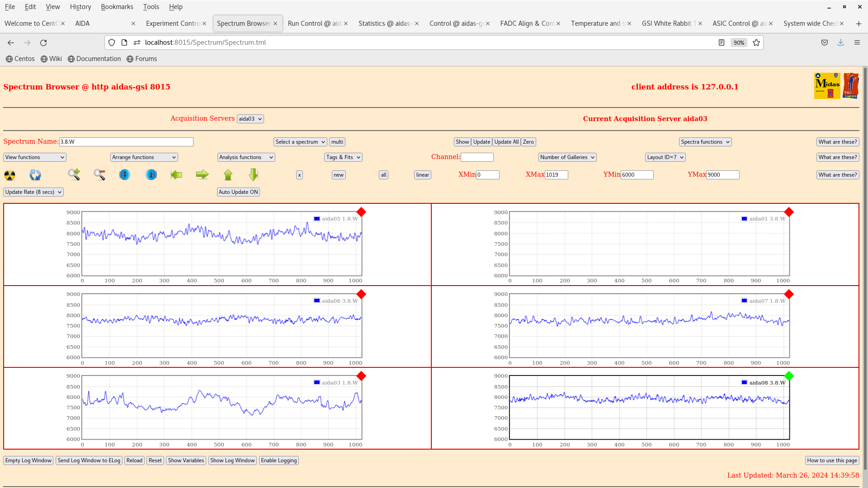Open the Documentation bookmark
This screenshot has height=488, width=868.
94,59
